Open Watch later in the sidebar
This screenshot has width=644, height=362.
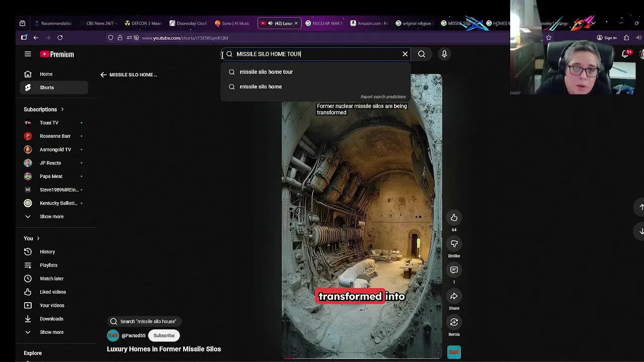(x=54, y=279)
